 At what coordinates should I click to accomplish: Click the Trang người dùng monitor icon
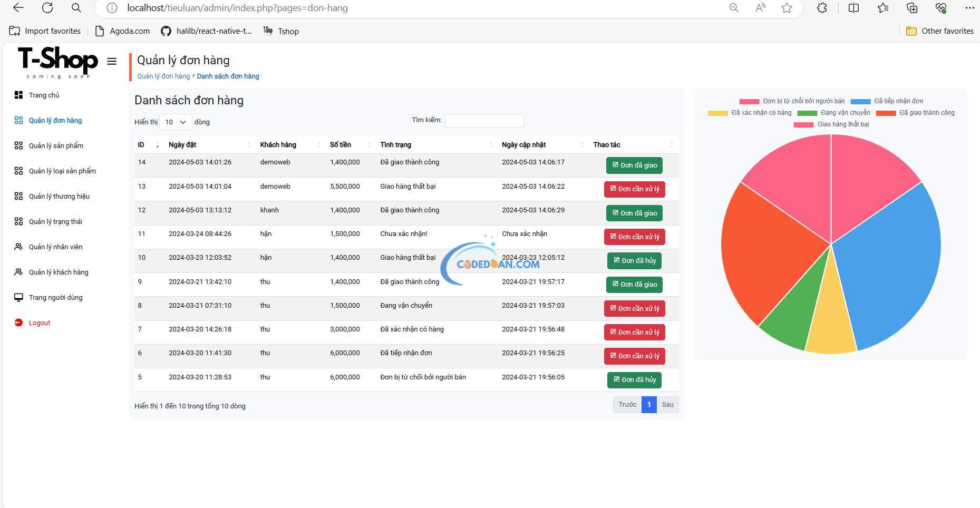(x=18, y=297)
